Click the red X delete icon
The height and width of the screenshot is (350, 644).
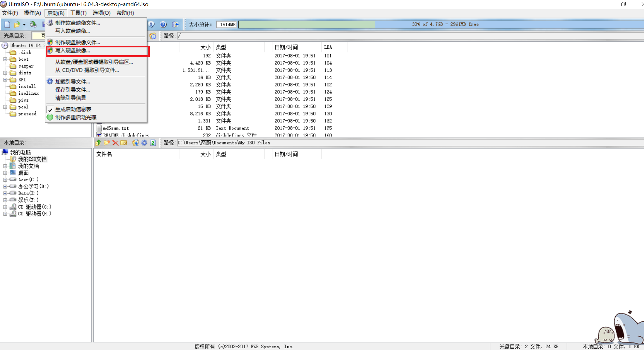pyautogui.click(x=115, y=143)
